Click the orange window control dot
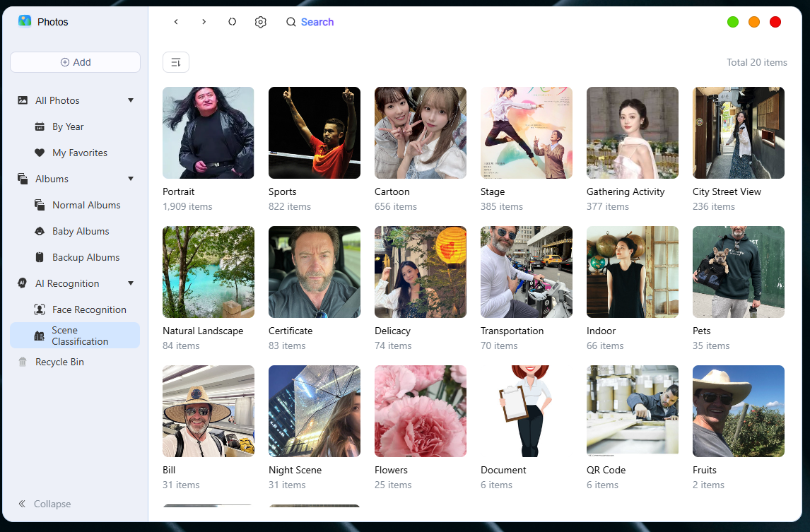This screenshot has width=810, height=532. coord(754,22)
